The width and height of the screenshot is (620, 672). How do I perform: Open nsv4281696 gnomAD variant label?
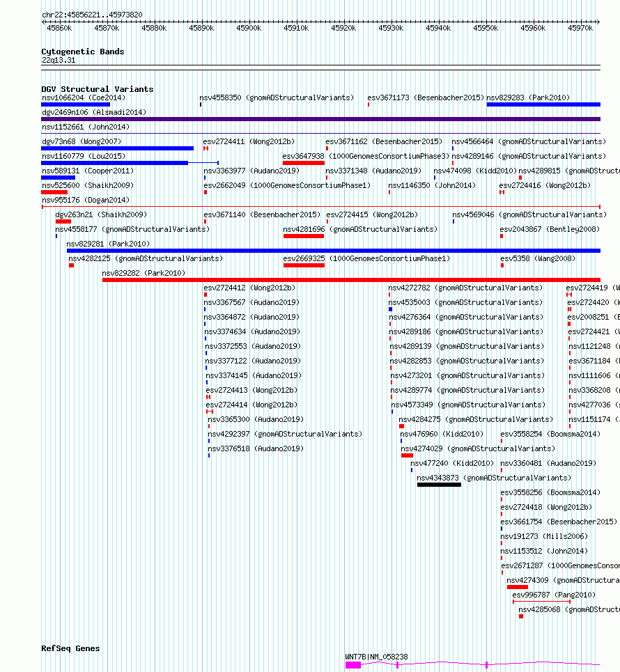[x=361, y=229]
